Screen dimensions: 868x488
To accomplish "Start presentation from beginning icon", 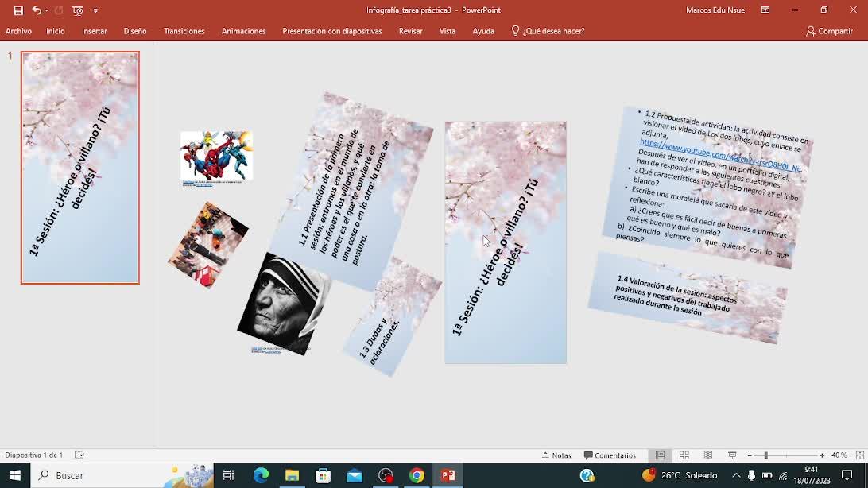I will [77, 10].
